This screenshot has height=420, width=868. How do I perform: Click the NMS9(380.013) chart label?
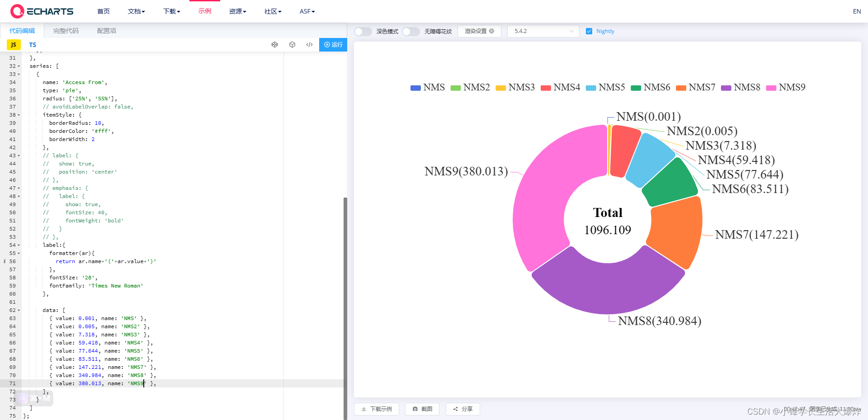tap(466, 171)
